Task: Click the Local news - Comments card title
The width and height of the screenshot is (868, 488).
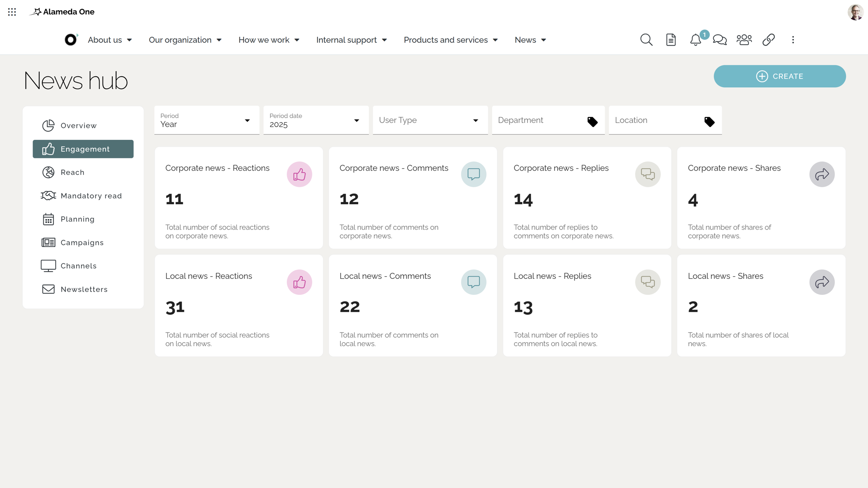Action: (x=385, y=276)
